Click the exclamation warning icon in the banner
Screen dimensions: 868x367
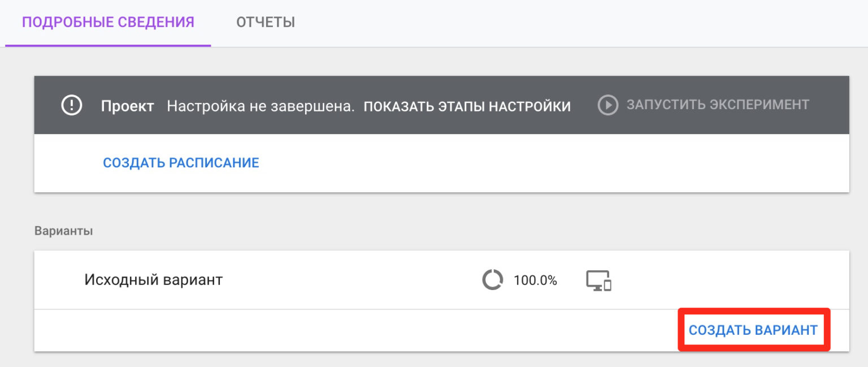[71, 105]
